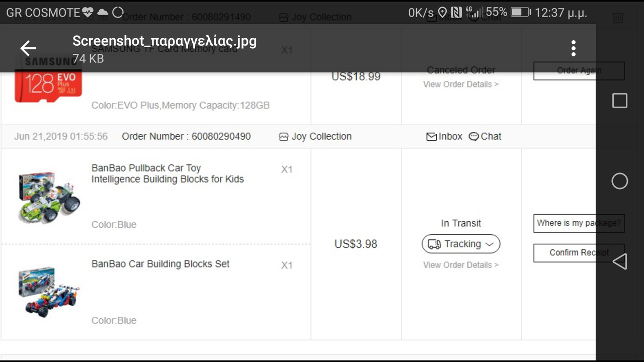Click View Order Details for In Transit order
This screenshot has height=362, width=644.
[x=461, y=265]
